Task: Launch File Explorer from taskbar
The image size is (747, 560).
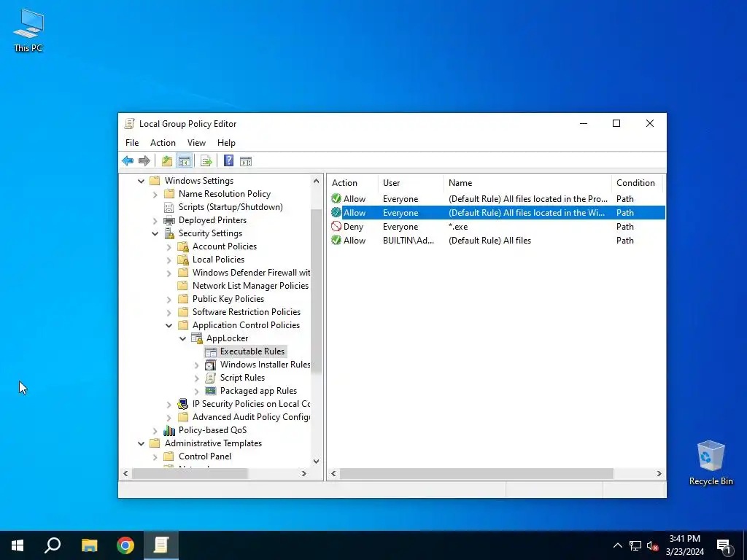Action: [89, 545]
